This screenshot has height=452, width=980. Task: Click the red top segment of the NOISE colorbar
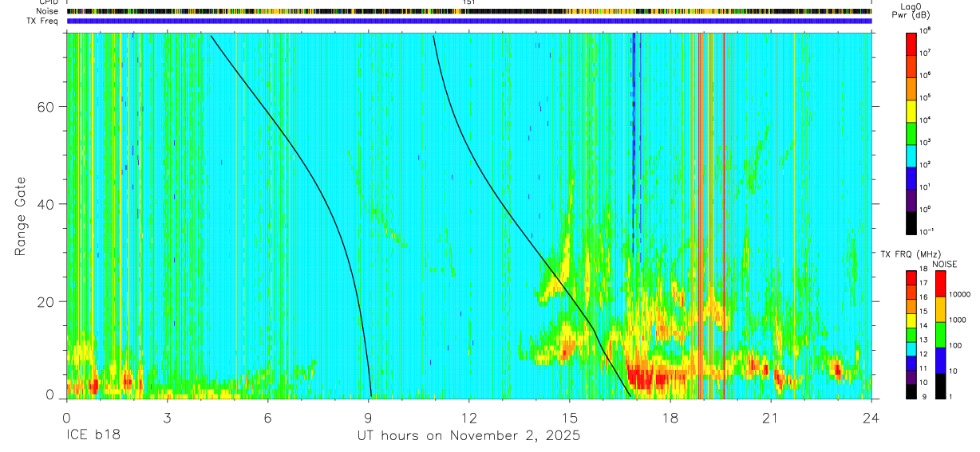(x=940, y=284)
